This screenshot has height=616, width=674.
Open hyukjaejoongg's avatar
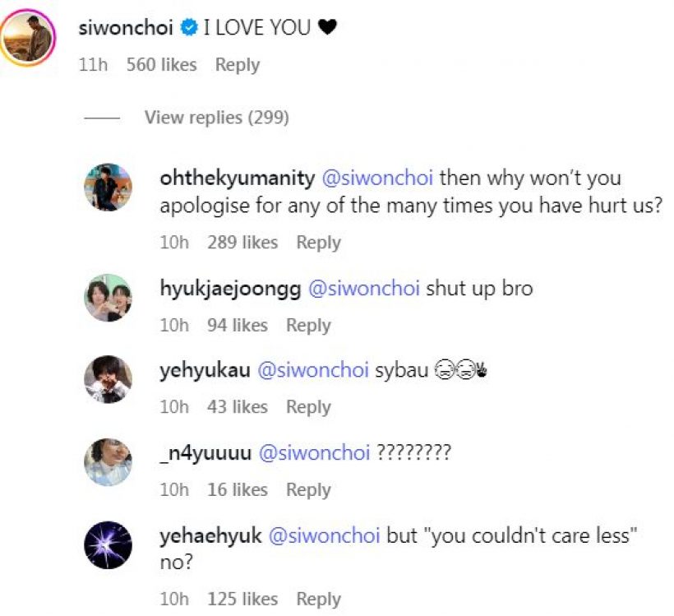[x=108, y=298]
